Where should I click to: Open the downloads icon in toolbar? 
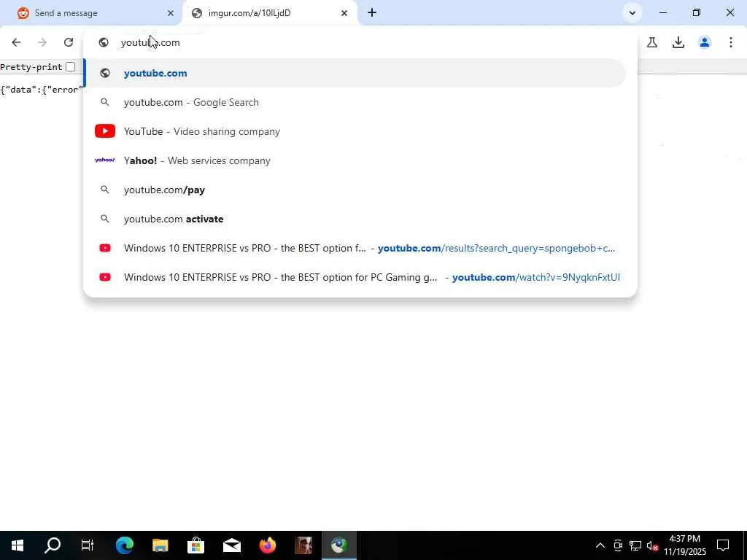click(678, 42)
